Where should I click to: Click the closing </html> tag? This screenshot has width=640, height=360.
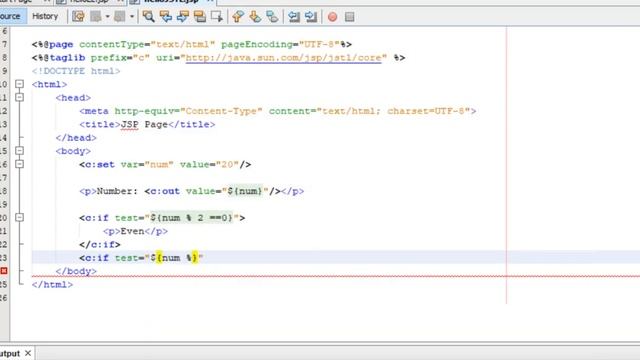tap(52, 284)
